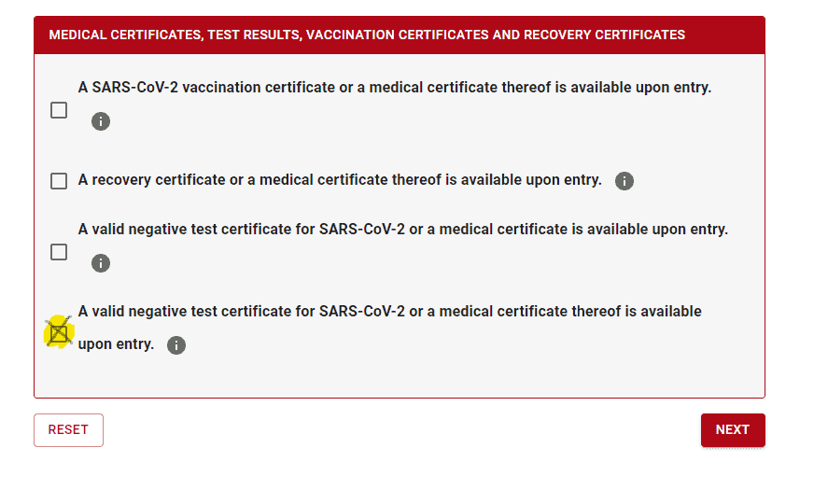Click 'MEDICAL CERTIFICATES' words in red header

coord(124,35)
